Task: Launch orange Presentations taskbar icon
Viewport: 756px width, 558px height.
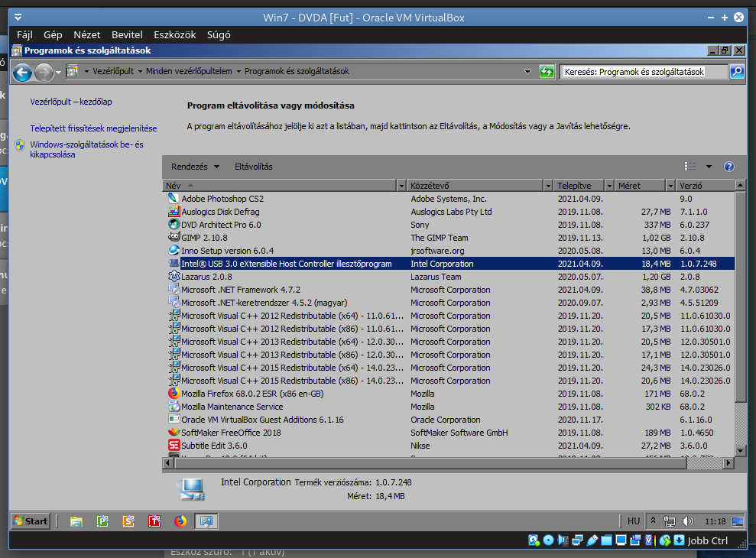Action: click(x=128, y=521)
